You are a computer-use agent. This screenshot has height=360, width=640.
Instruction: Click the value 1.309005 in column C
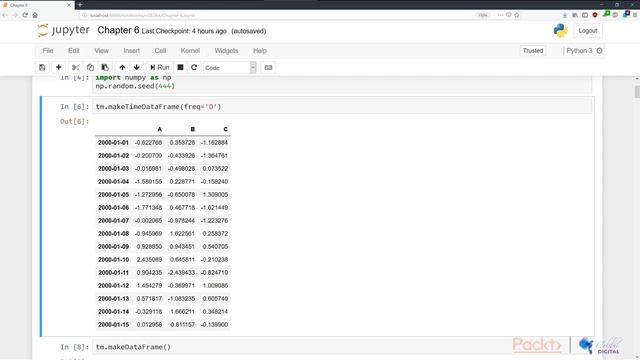click(x=215, y=195)
